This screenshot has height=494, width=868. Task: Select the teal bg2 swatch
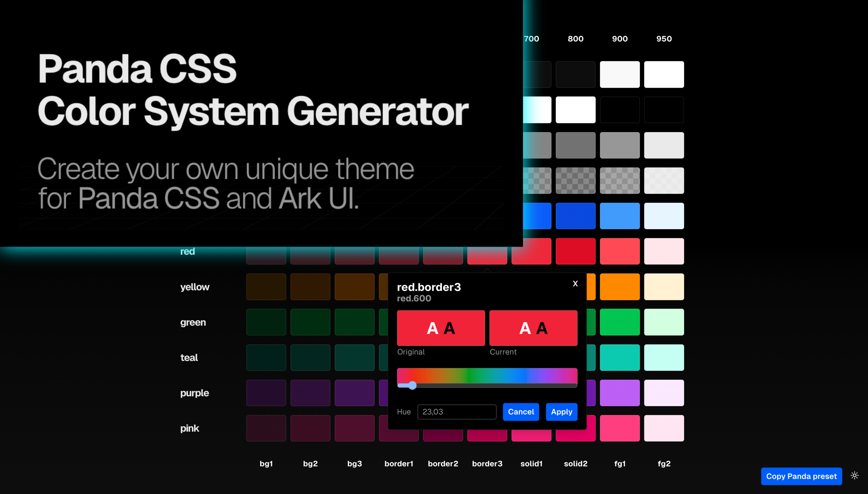[310, 357]
